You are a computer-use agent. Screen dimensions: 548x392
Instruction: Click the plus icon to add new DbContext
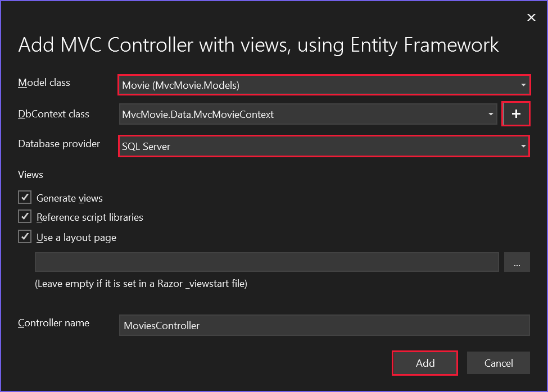(516, 113)
